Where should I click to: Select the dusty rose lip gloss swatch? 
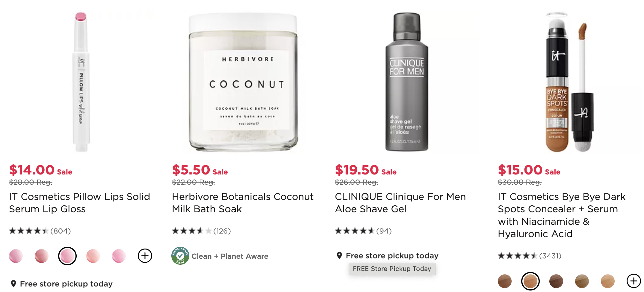42,256
